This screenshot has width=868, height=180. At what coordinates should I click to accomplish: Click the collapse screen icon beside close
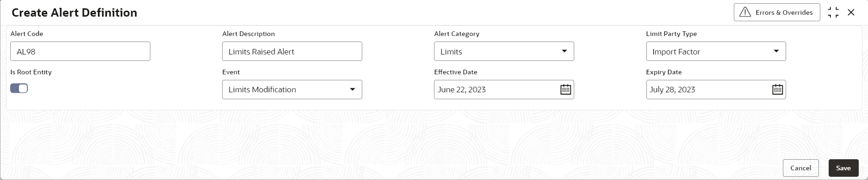tap(833, 12)
